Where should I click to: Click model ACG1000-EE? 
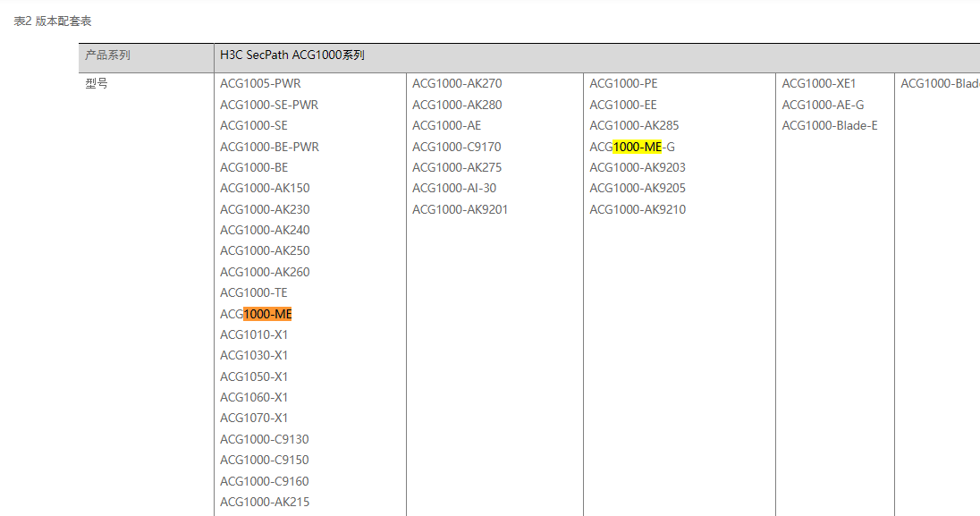[x=623, y=105]
